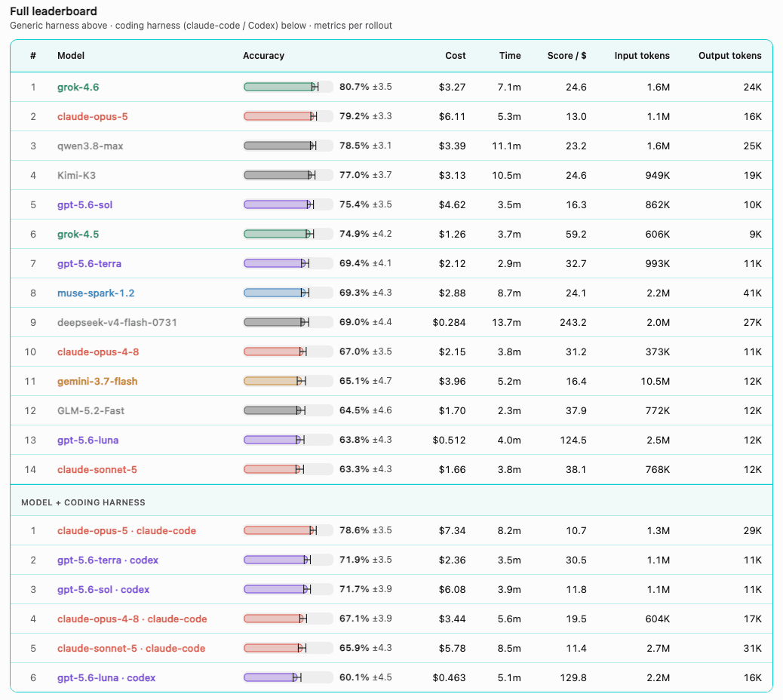783x700 pixels.
Task: Open the claude-opus-4-8 · claude-code link
Action: pyautogui.click(x=132, y=619)
